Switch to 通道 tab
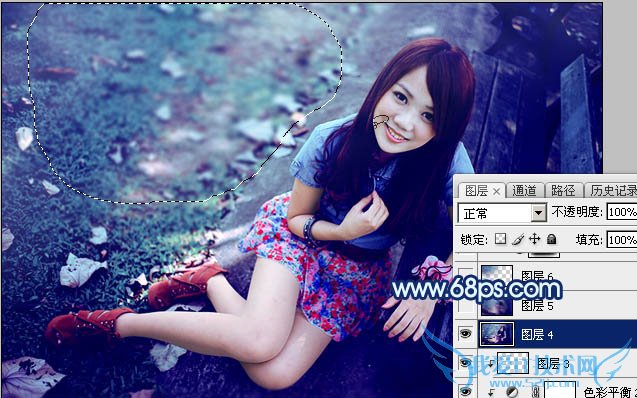 click(524, 191)
